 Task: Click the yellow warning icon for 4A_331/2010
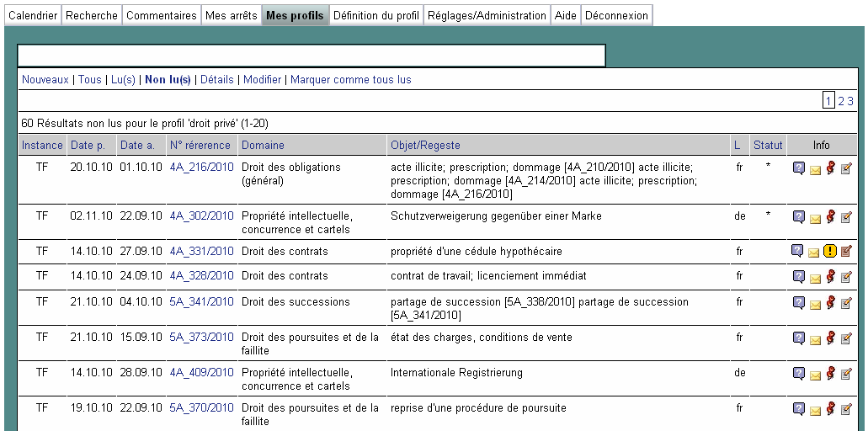tap(830, 251)
